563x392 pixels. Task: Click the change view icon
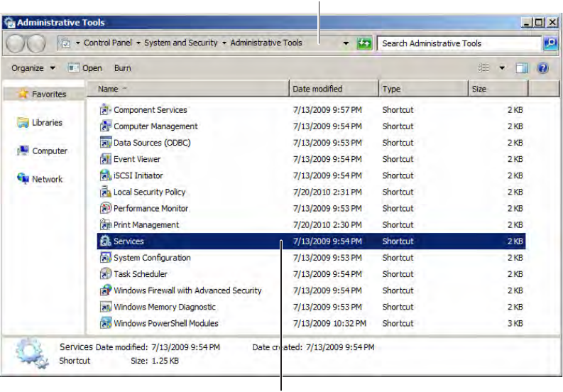click(483, 68)
